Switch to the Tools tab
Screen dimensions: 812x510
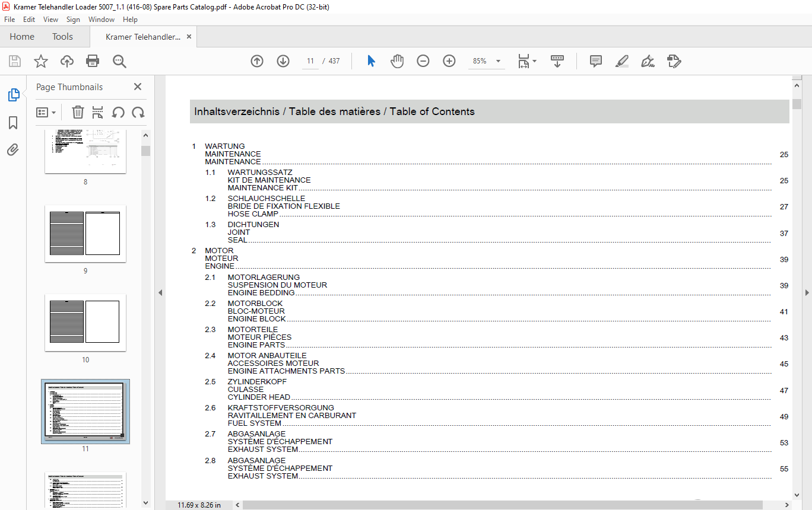[x=62, y=37]
